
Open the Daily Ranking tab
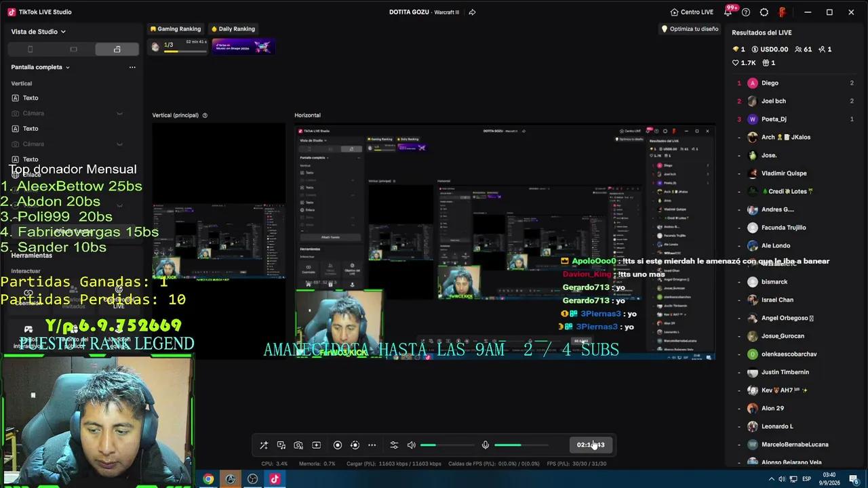click(x=233, y=29)
